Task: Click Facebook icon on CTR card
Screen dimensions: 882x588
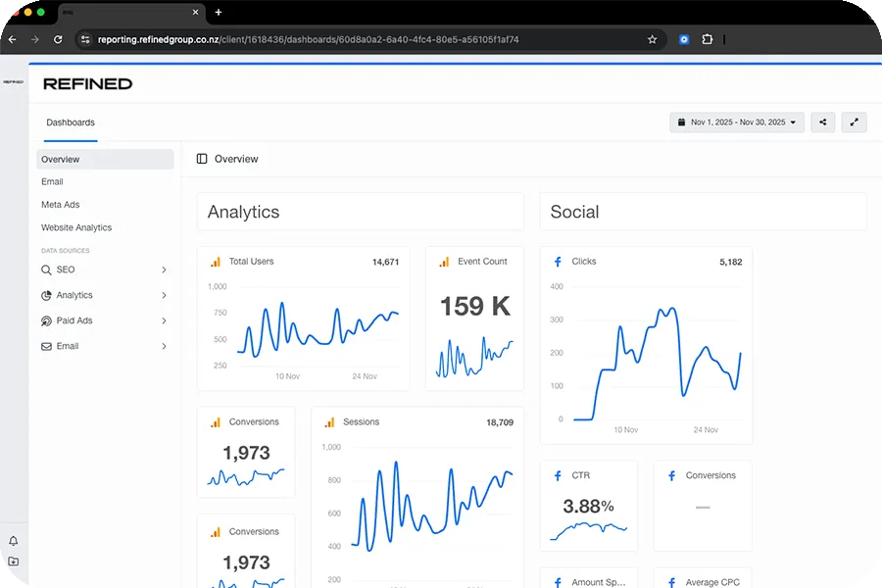Action: coord(558,476)
